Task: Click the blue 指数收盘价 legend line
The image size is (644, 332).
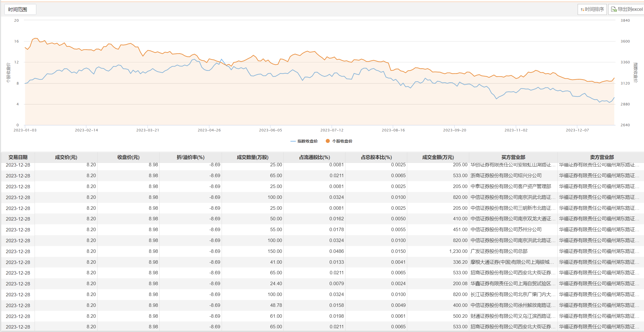Action: pos(293,141)
